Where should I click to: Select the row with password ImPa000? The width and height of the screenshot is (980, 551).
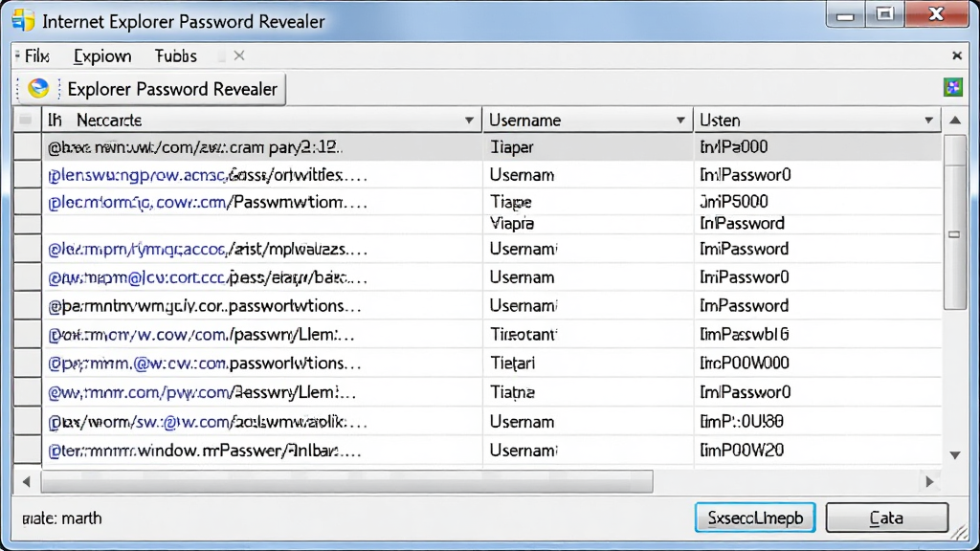(491, 147)
